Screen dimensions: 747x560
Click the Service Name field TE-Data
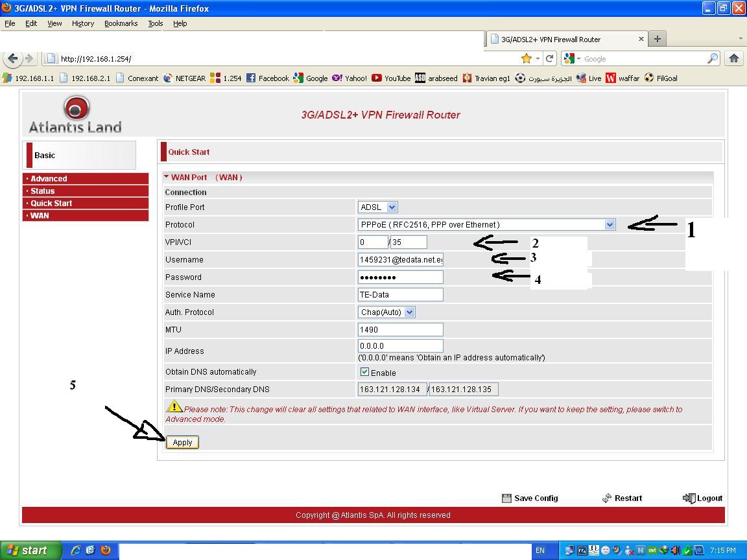pos(401,295)
